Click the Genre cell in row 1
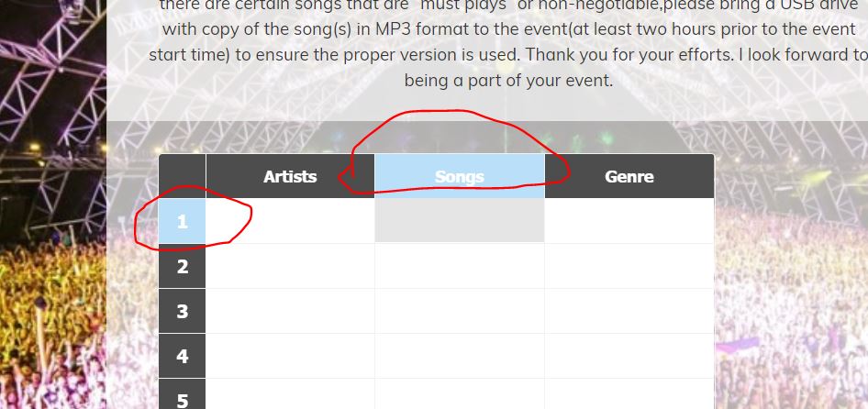 (x=629, y=221)
